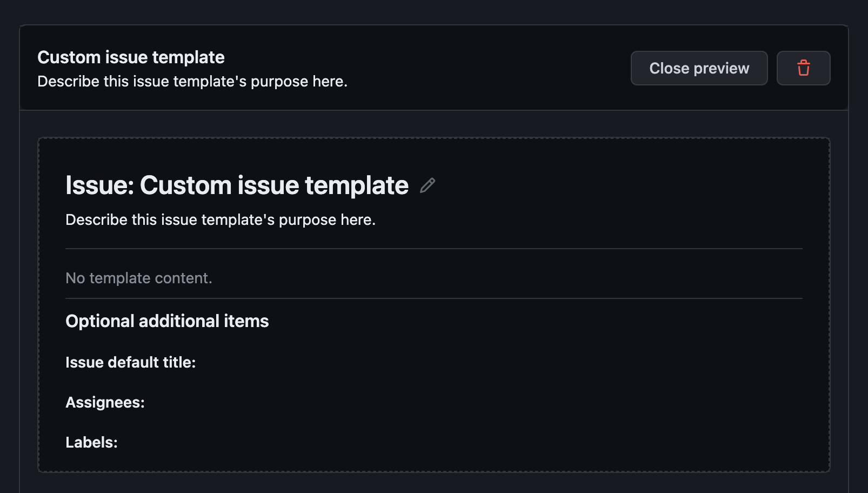868x493 pixels.
Task: Click the 'Labels:' field label
Action: click(x=91, y=442)
